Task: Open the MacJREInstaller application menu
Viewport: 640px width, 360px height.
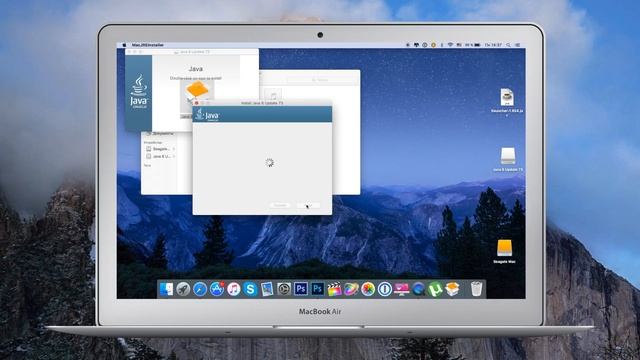Action: [148, 45]
